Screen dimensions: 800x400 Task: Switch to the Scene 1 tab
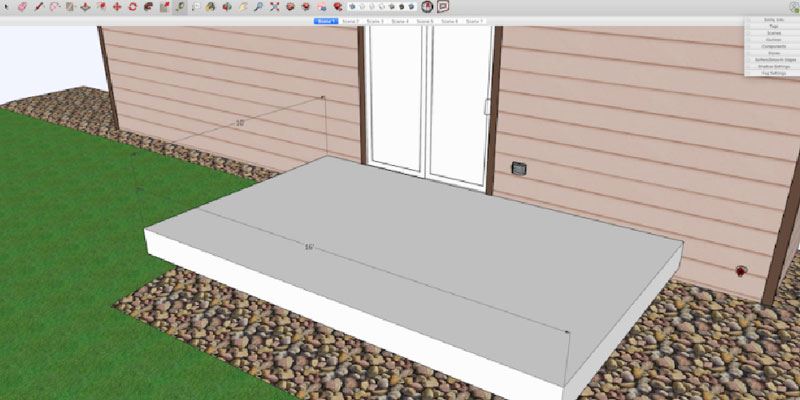coord(326,21)
